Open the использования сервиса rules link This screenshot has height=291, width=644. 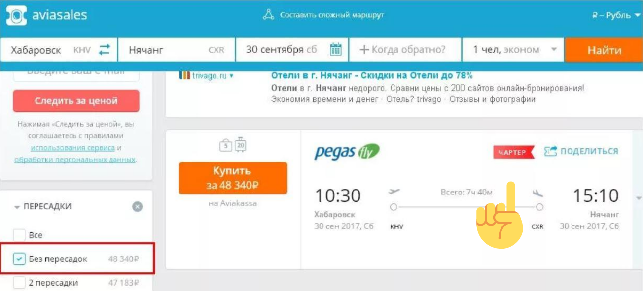click(72, 148)
